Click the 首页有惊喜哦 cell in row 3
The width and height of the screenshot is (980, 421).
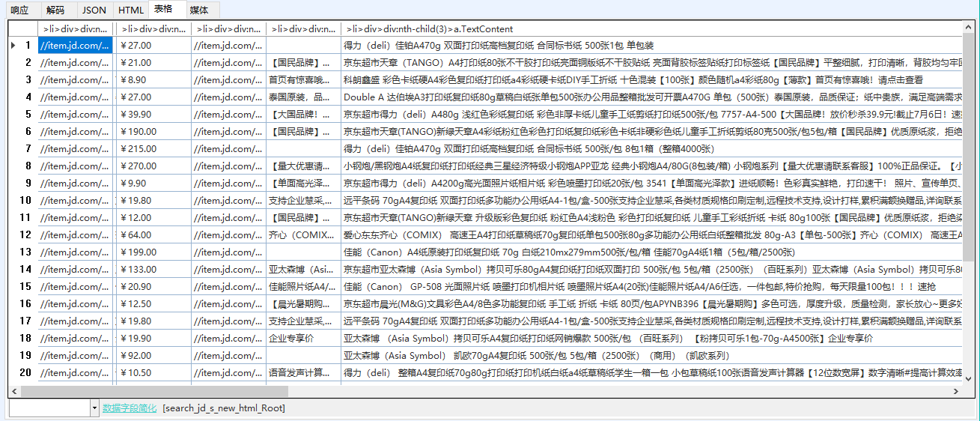(302, 80)
